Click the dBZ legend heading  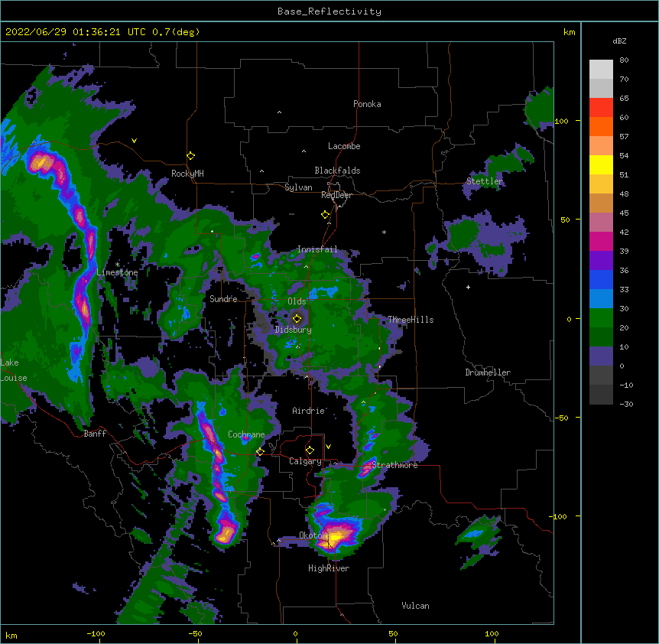click(619, 41)
